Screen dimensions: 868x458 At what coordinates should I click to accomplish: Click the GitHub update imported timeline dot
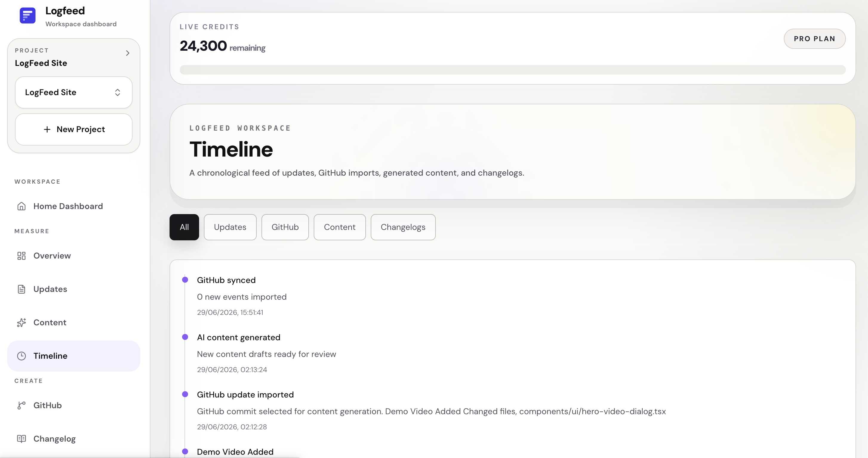[x=185, y=394]
